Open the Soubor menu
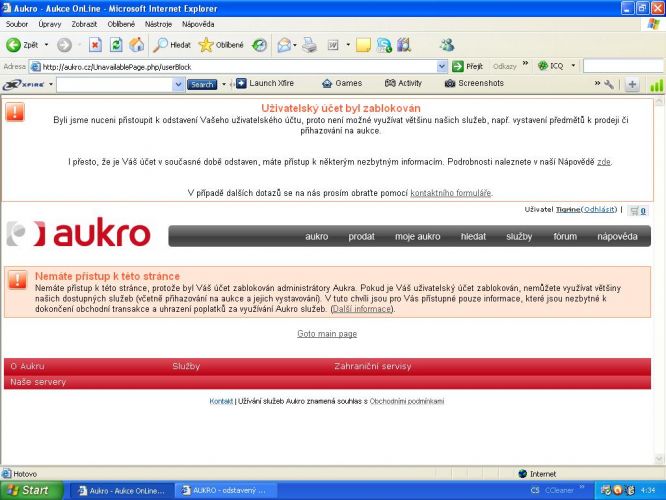The width and height of the screenshot is (666, 500). click(x=17, y=24)
